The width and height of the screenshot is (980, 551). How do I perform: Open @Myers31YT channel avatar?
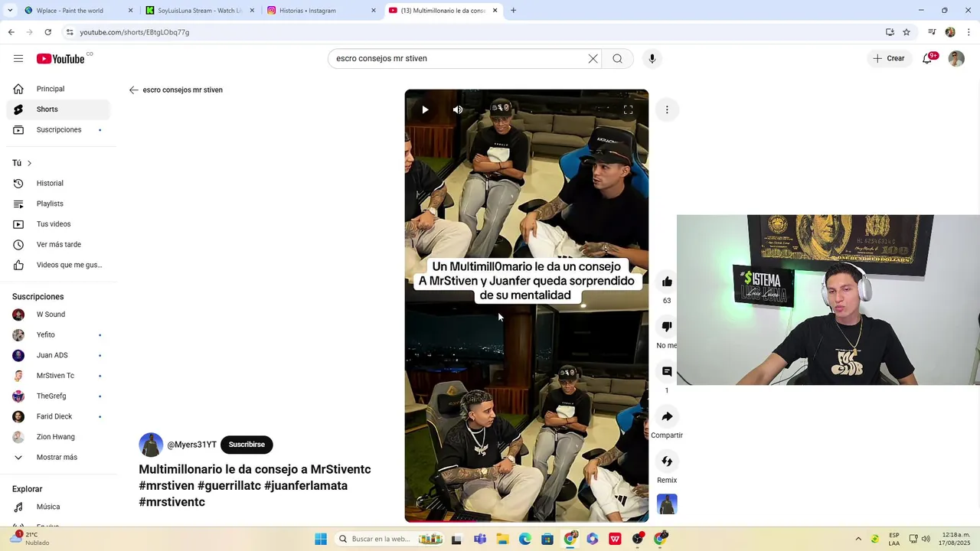click(151, 445)
